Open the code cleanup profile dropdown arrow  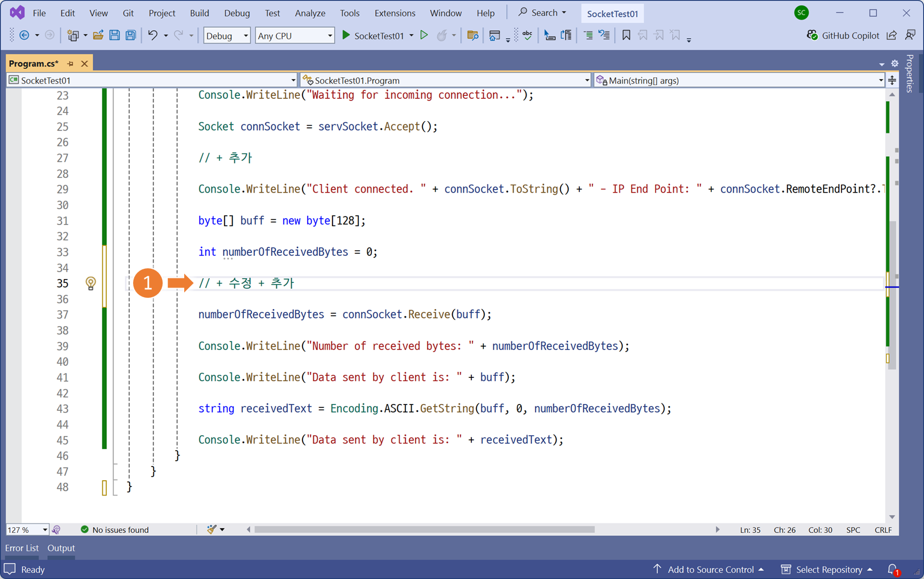(x=222, y=530)
